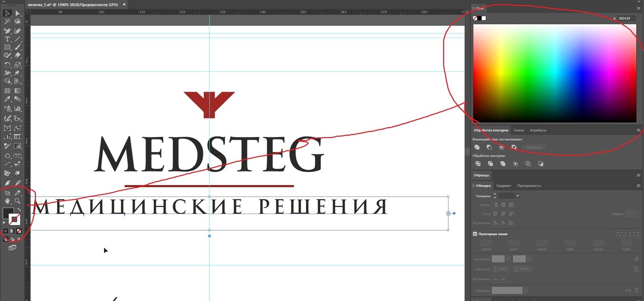
Task: Toggle Color fill mode button below swatches
Action: (x=6, y=231)
